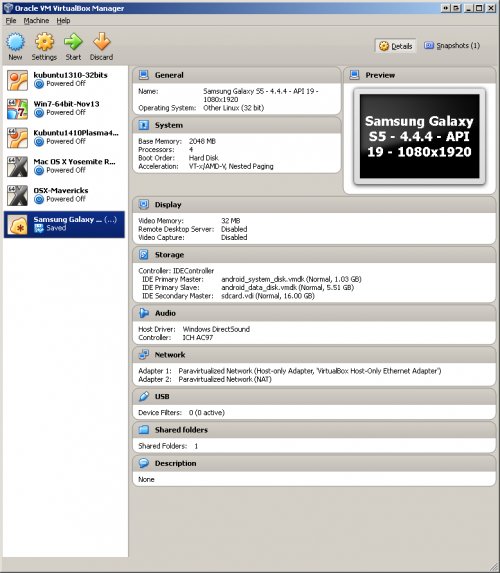Open Settings via the gear icon
Image resolution: width=500 pixels, height=573 pixels.
point(44,42)
